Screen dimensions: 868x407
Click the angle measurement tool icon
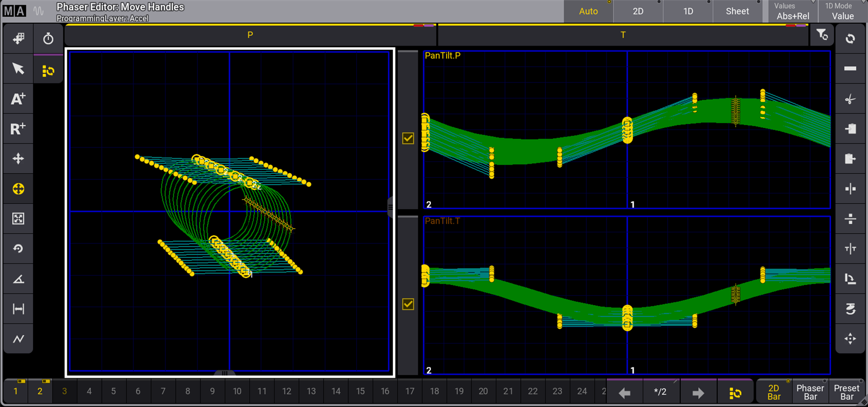tap(18, 279)
